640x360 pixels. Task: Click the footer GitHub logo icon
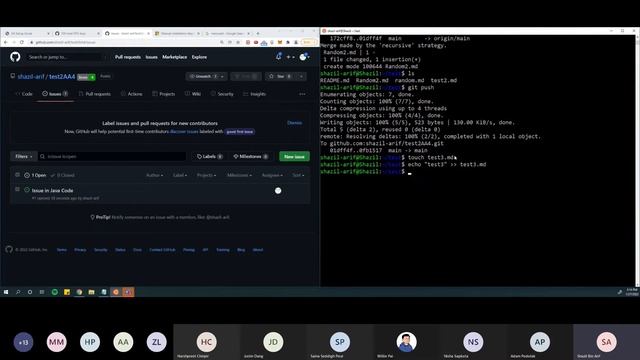[9, 249]
